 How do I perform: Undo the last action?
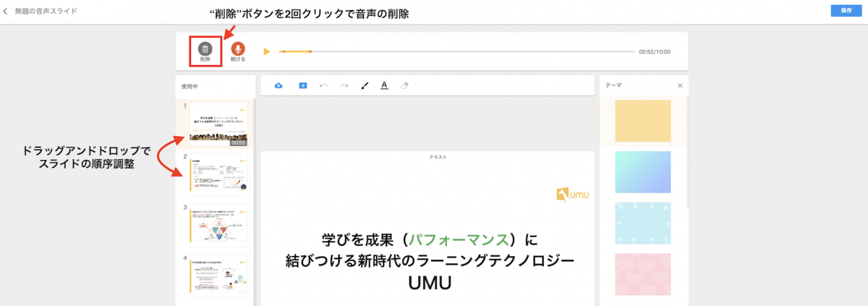(x=323, y=85)
